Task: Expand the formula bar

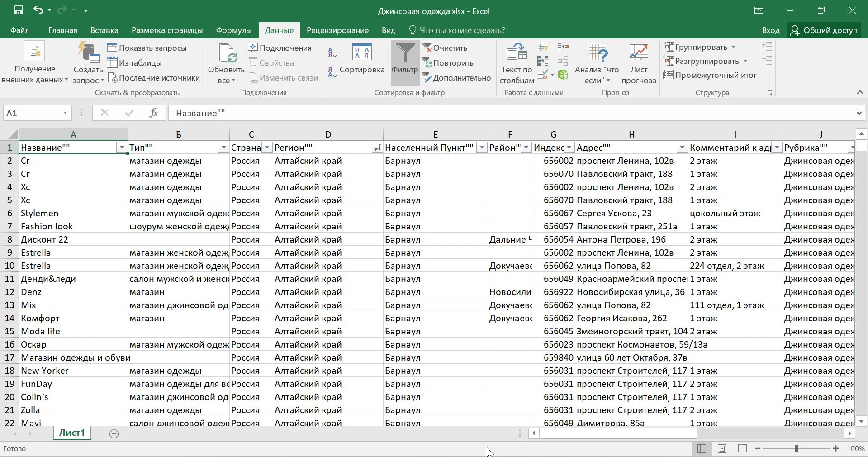Action: tap(859, 113)
